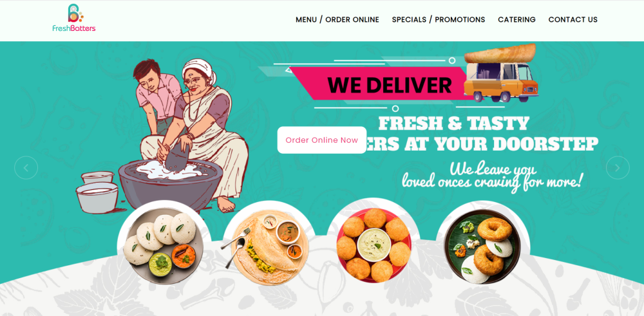The width and height of the screenshot is (644, 316).
Task: Select the idli plate thumbnail
Action: [x=164, y=245]
